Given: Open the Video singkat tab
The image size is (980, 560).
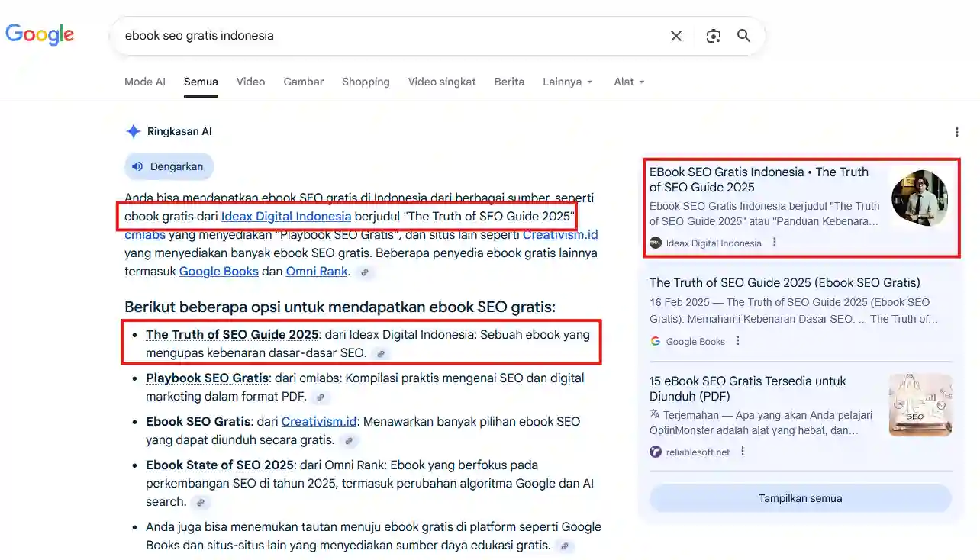Looking at the screenshot, I should click(442, 82).
